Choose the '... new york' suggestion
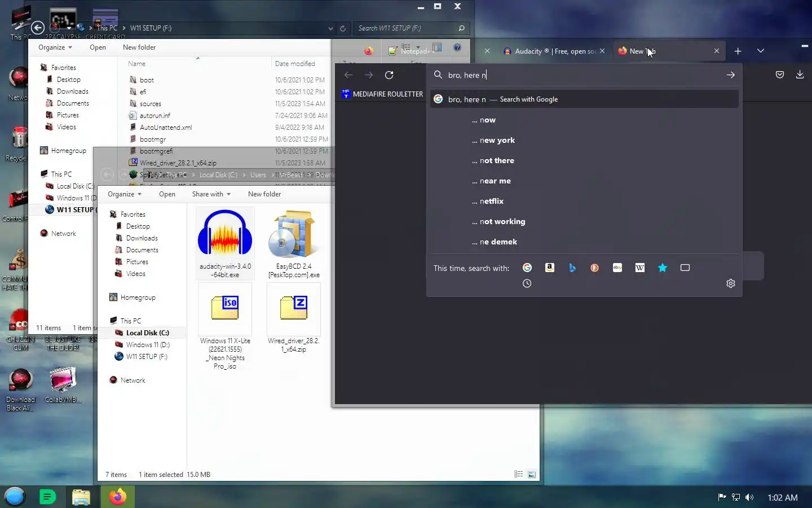The width and height of the screenshot is (812, 508). [584, 140]
